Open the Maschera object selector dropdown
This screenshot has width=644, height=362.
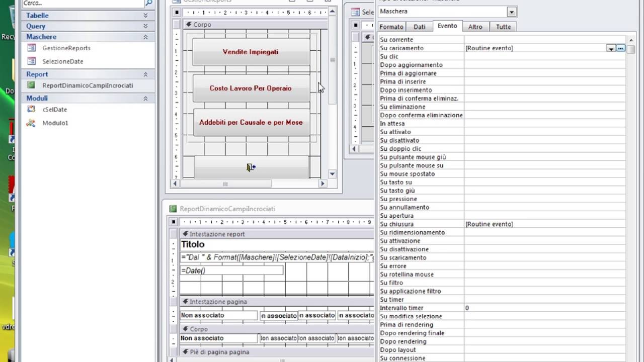[512, 12]
